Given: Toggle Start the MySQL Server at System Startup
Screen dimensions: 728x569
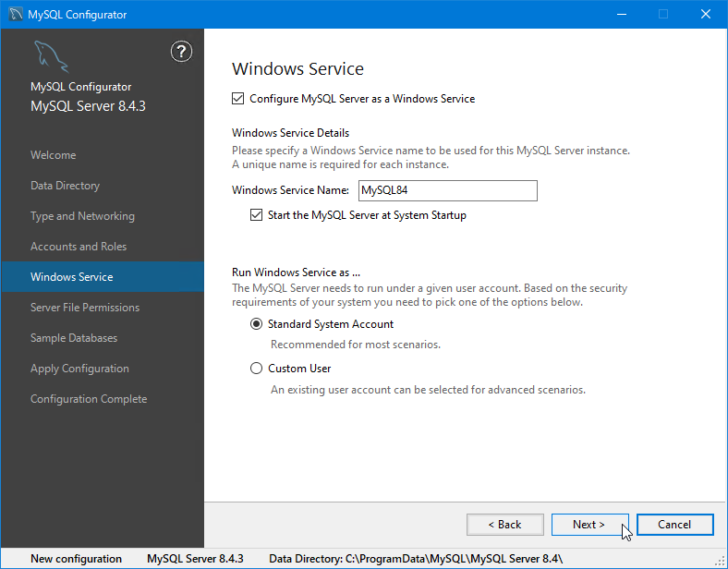Looking at the screenshot, I should 256,215.
